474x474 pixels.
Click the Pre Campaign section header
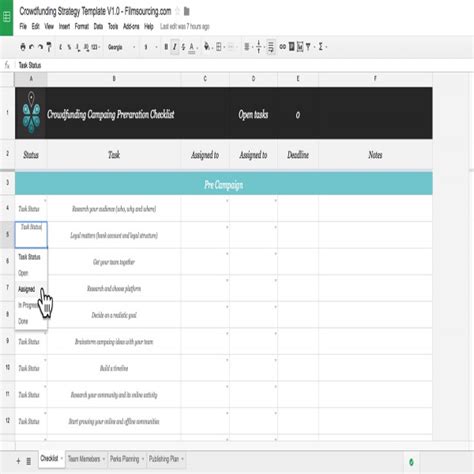(x=224, y=184)
